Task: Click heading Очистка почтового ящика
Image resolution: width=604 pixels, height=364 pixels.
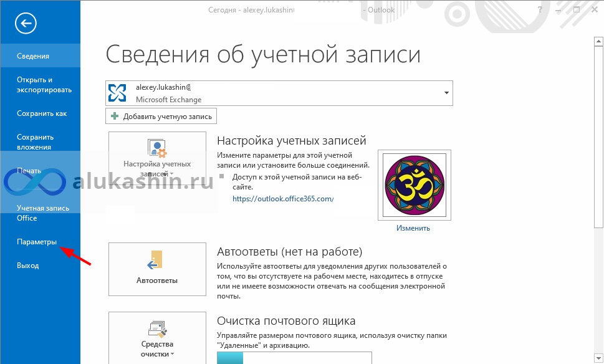Action: (x=286, y=321)
